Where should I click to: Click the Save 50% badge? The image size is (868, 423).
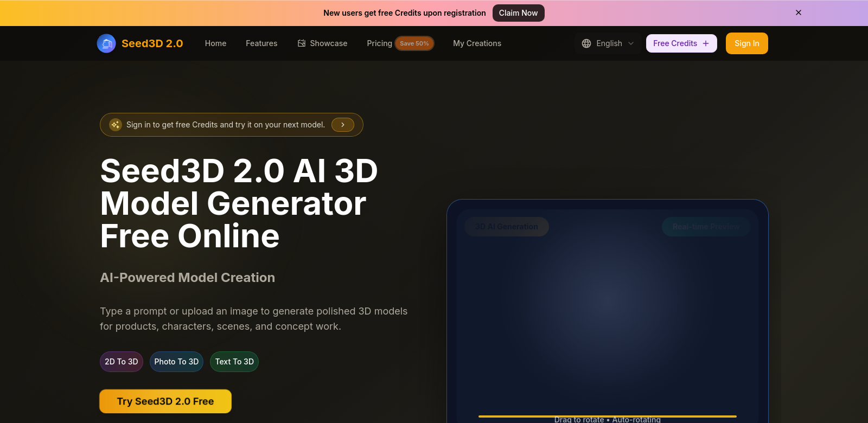pos(414,43)
